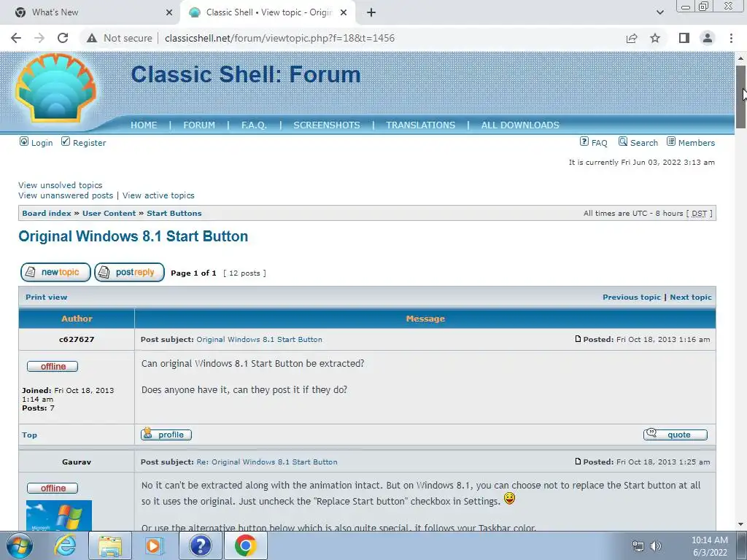Open the F.A.Q. navigation item

pos(254,125)
